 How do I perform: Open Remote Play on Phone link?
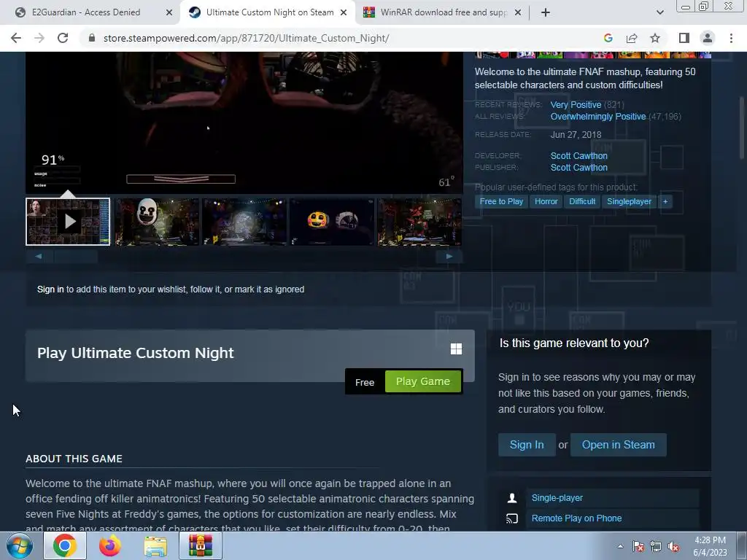pyautogui.click(x=576, y=518)
